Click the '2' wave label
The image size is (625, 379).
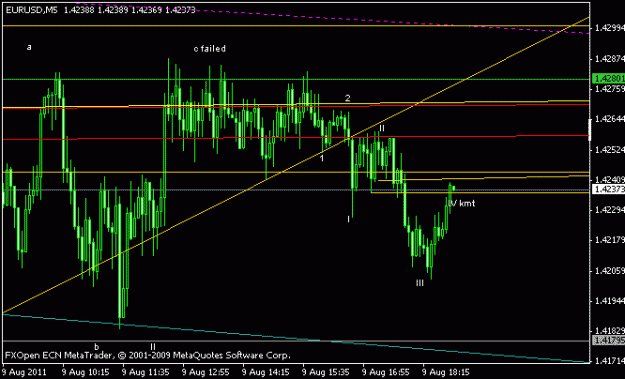(x=348, y=98)
